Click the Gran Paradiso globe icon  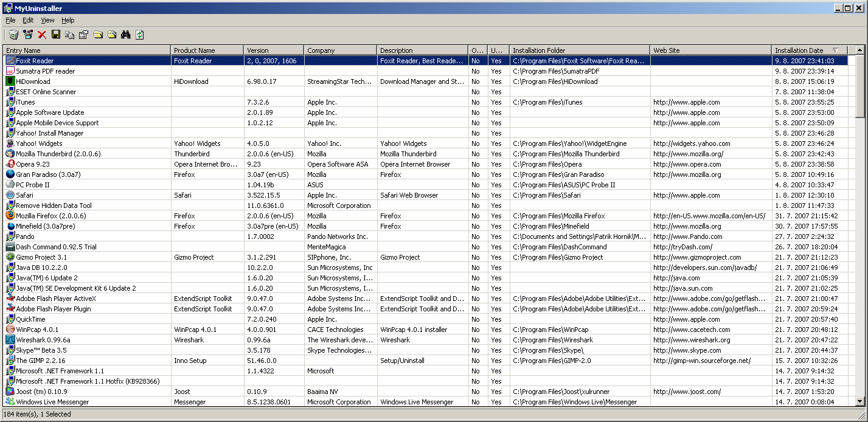coord(10,175)
